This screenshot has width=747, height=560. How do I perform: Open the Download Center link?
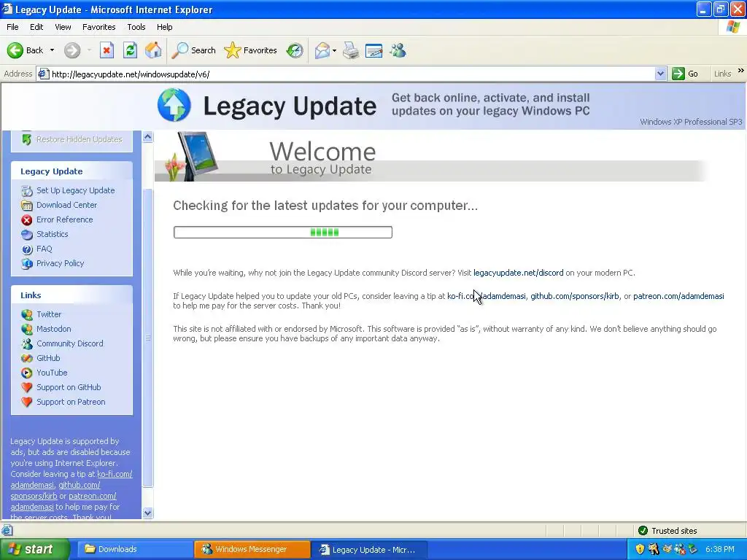tap(66, 205)
